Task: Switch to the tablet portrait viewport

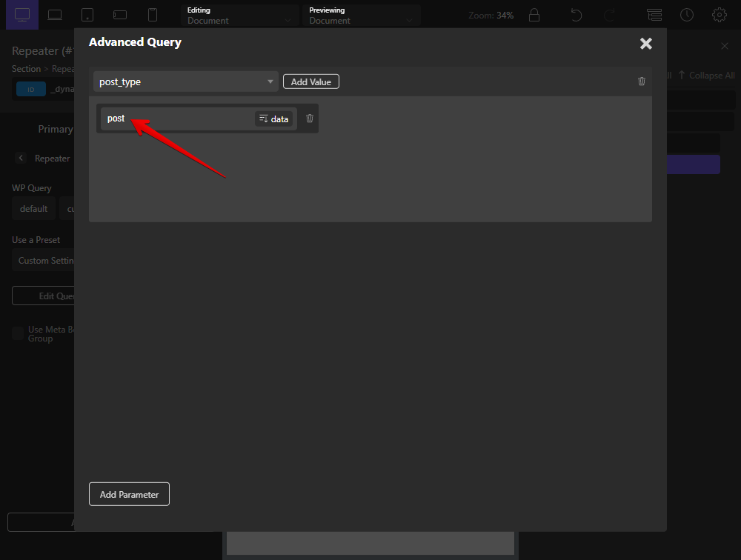Action: (87, 15)
